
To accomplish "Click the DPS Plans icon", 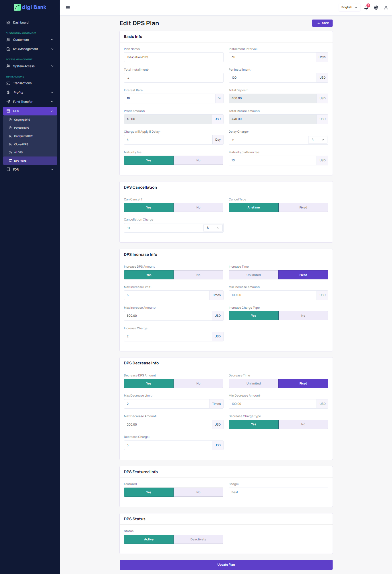I will point(11,161).
